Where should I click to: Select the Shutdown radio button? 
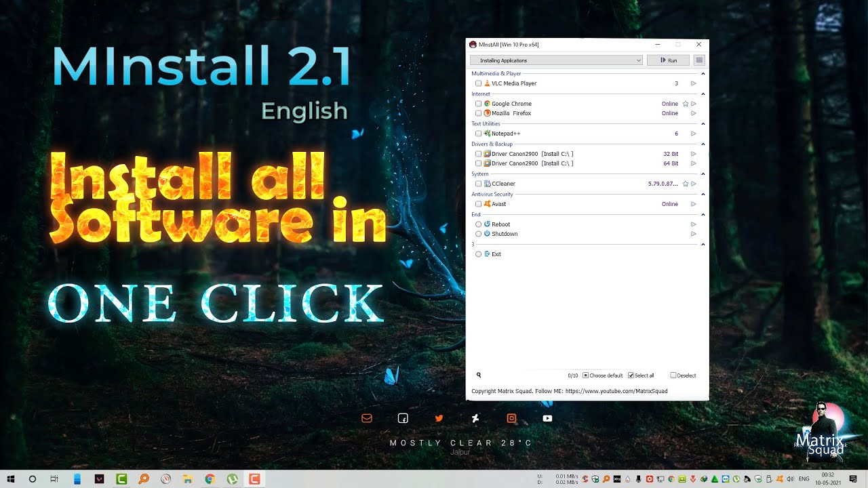479,234
